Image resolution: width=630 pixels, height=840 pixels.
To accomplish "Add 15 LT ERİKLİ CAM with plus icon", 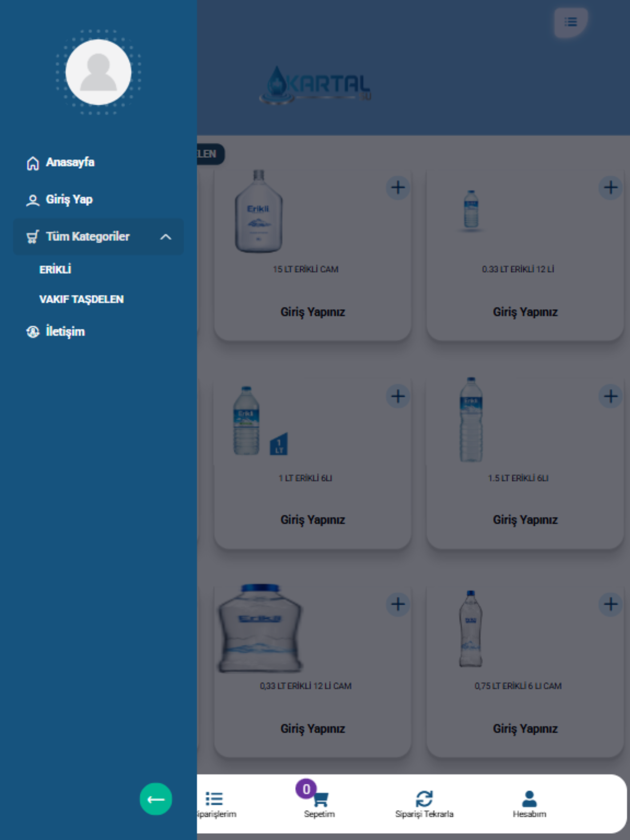I will [x=398, y=188].
